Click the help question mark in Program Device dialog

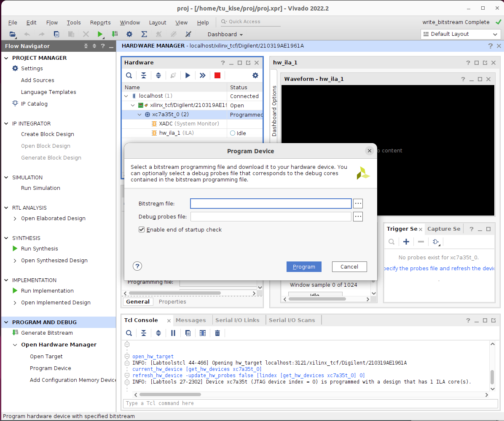click(137, 266)
